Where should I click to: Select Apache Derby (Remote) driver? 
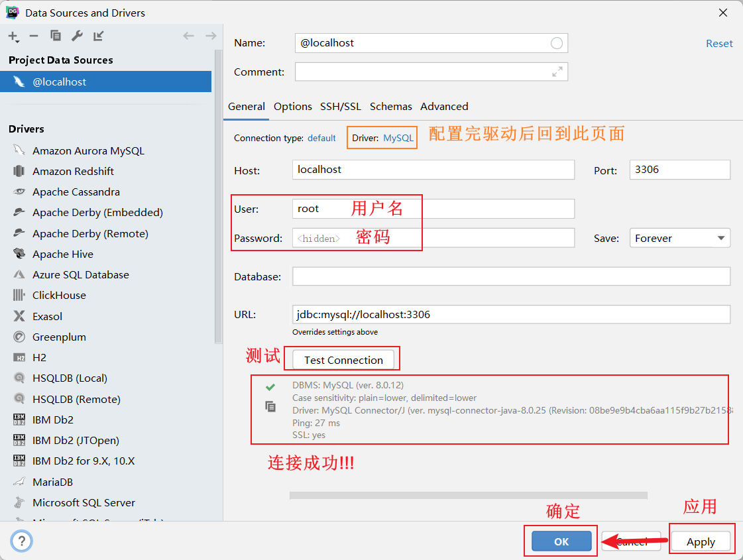pos(90,233)
